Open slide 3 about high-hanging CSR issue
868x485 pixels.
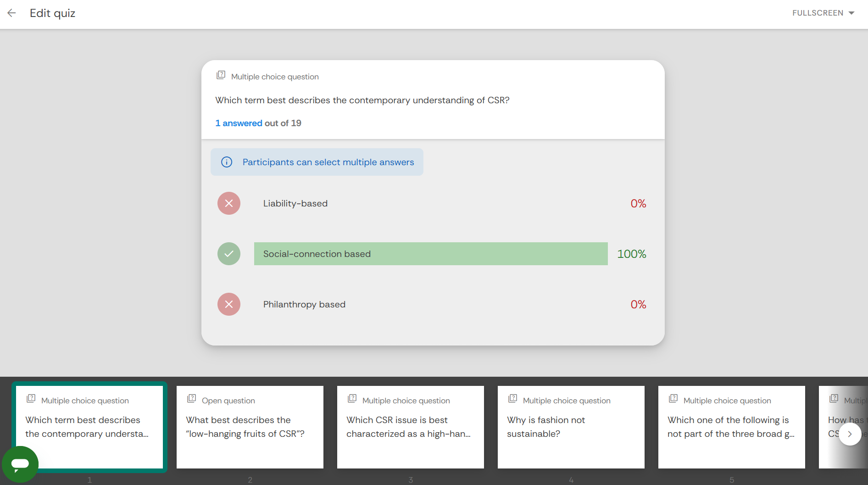(411, 427)
